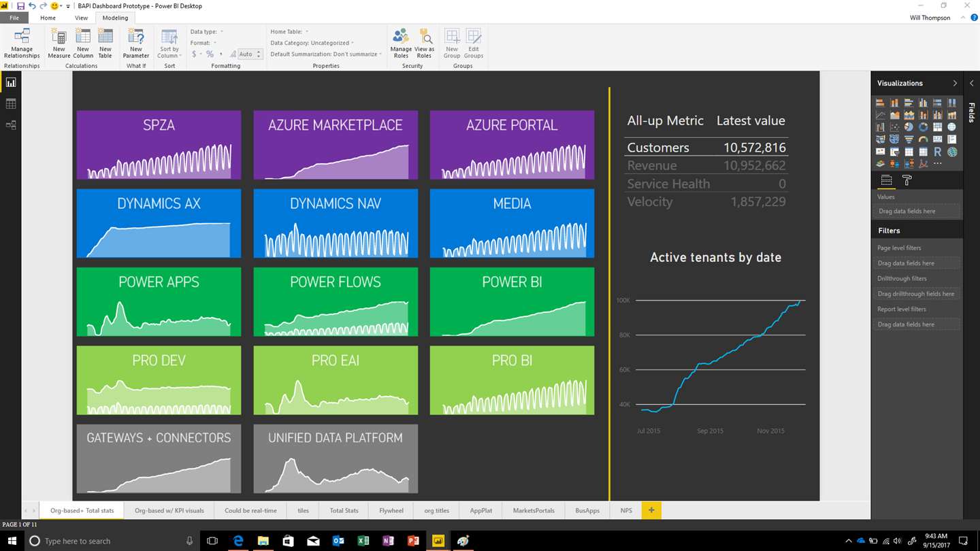Select the POWER BI green tile
Viewport: 980px width, 551px height.
[x=512, y=301]
